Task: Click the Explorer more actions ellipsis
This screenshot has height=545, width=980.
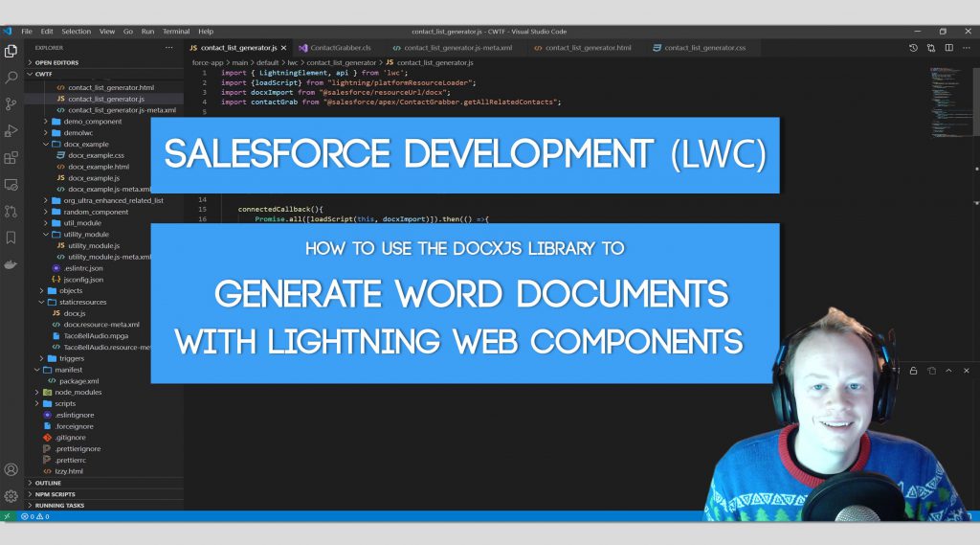Action: click(x=168, y=48)
